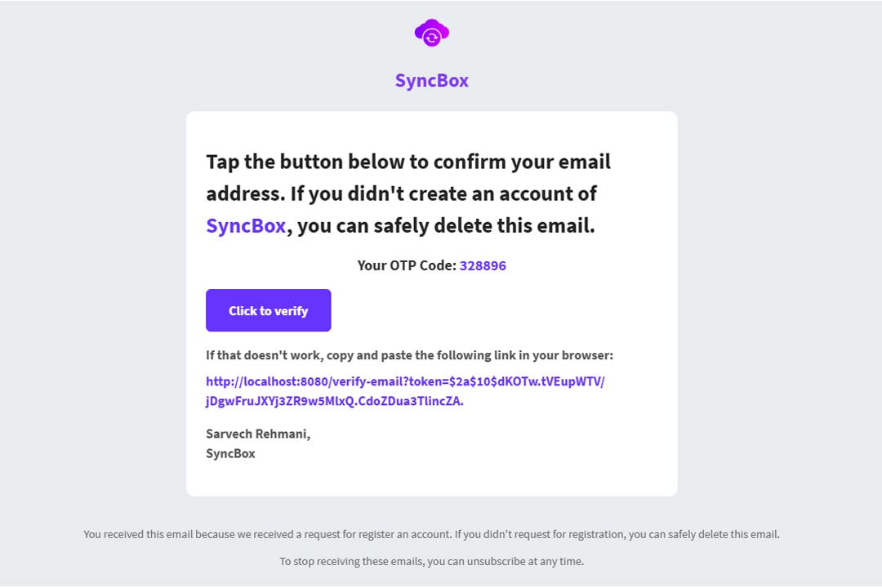The image size is (882, 588).
Task: Open the localhost:8080 verify-email link
Action: (405, 381)
